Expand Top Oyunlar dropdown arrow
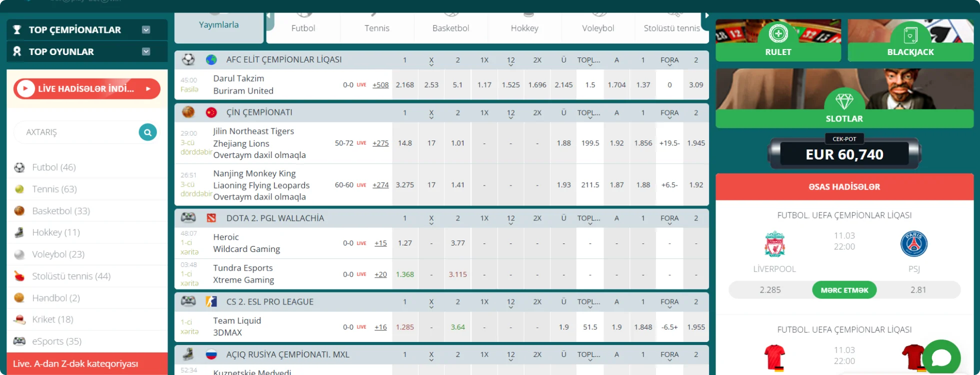This screenshot has height=375, width=980. 146,51
